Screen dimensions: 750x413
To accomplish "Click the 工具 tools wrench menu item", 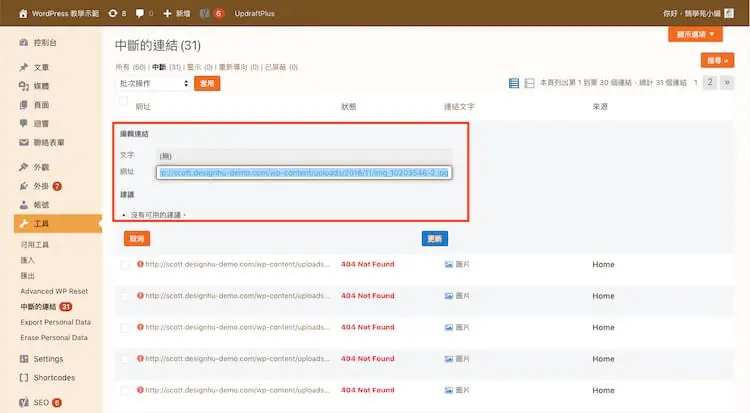I will click(58, 223).
